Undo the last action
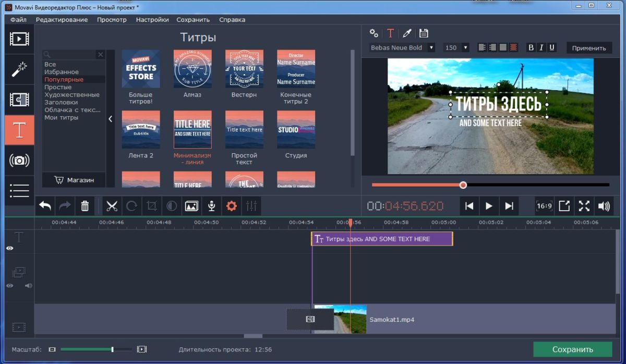Screen dimensions: 626x364 45,206
